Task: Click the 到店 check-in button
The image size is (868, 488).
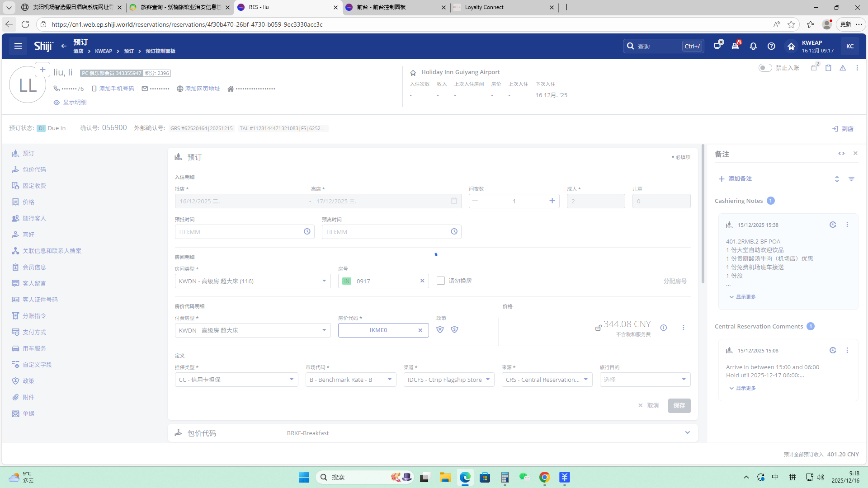Action: (843, 129)
